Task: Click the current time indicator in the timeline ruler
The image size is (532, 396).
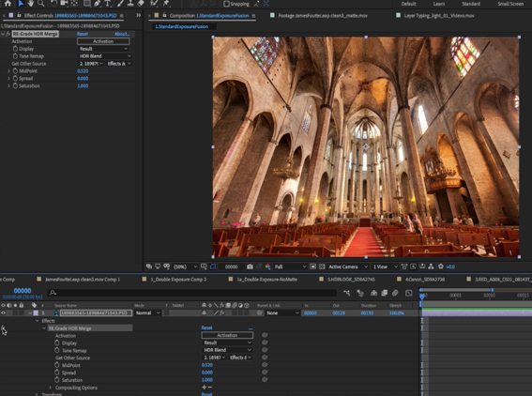Action: (x=421, y=296)
